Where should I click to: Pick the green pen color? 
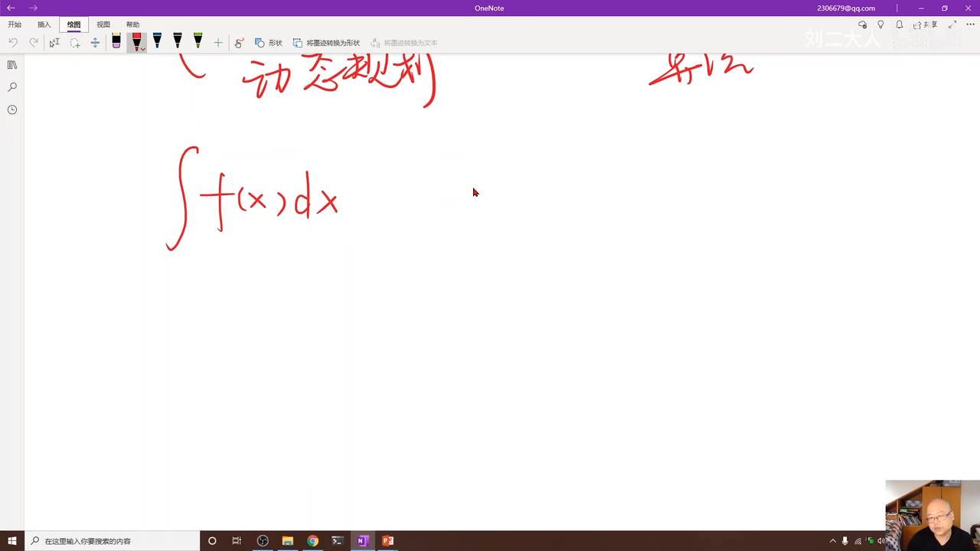pyautogui.click(x=198, y=41)
